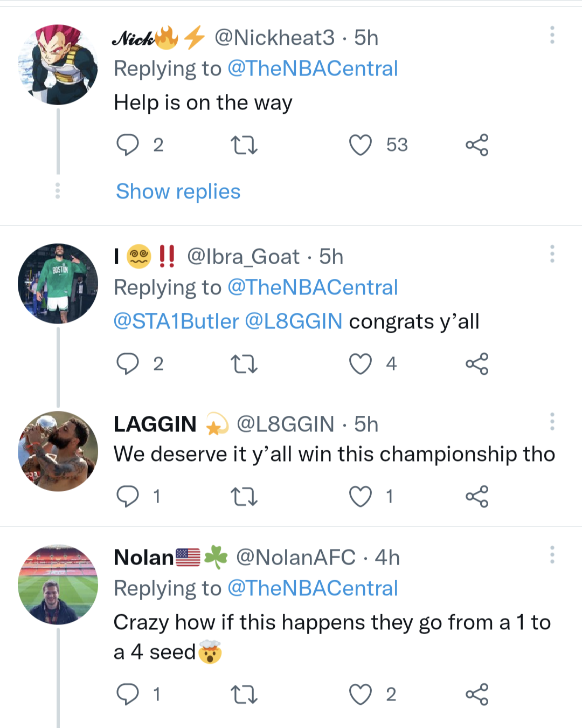Like Ibra_Goat's "congrats y'all" tweet
Image resolution: width=582 pixels, height=728 pixels.
click(361, 364)
